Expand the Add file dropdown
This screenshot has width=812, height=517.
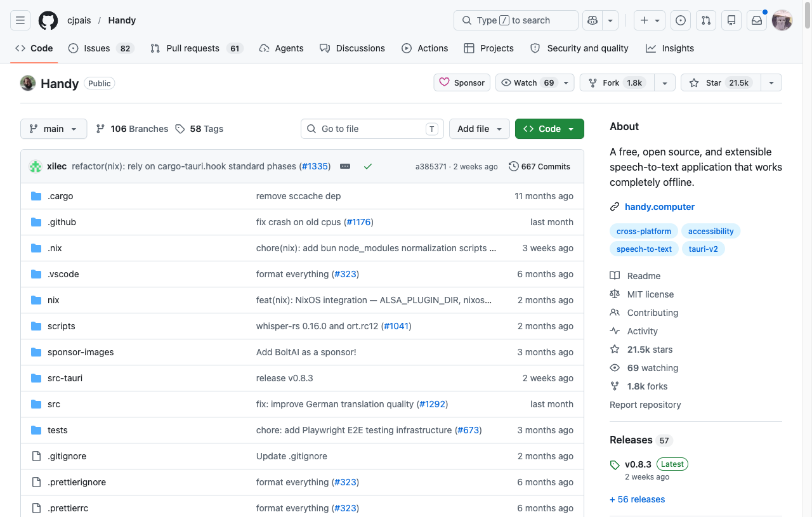[480, 129]
